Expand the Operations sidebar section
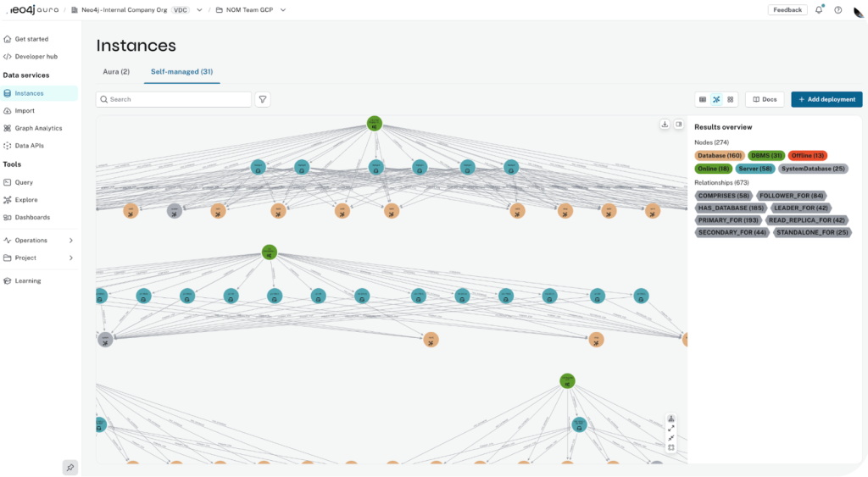 pyautogui.click(x=70, y=241)
